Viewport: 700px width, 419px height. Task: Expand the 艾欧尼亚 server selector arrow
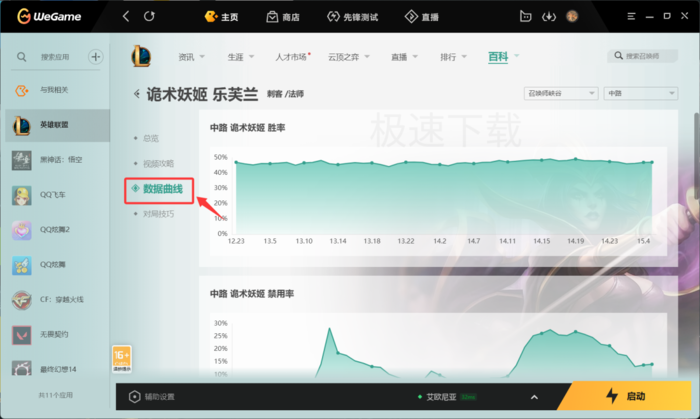534,397
